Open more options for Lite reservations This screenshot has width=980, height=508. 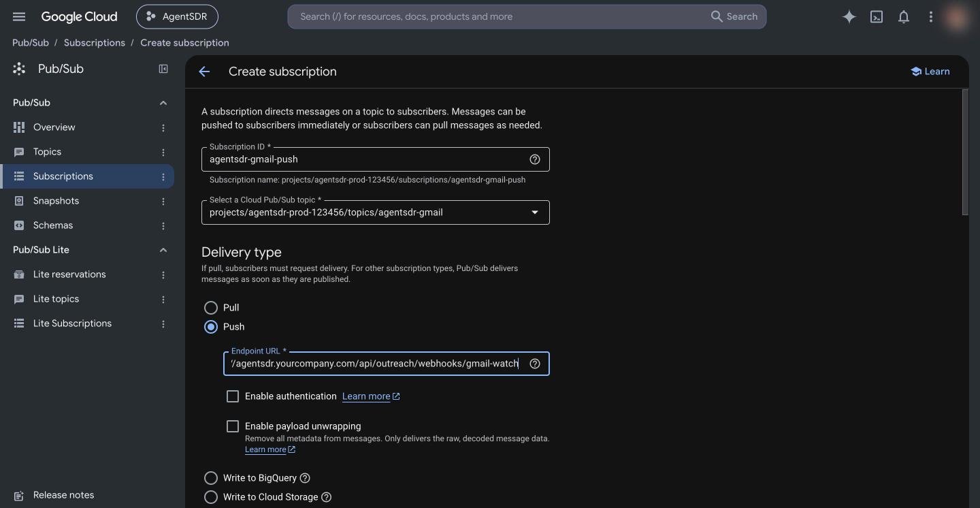point(163,274)
